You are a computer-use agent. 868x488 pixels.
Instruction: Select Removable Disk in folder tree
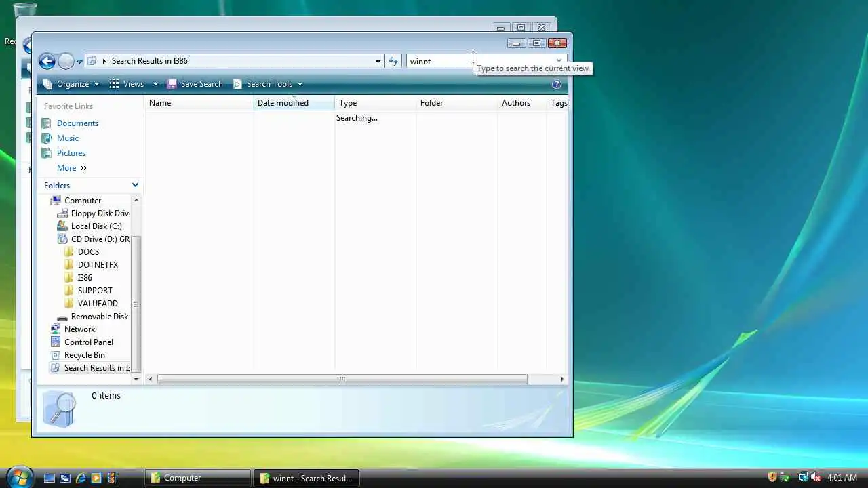click(x=100, y=317)
